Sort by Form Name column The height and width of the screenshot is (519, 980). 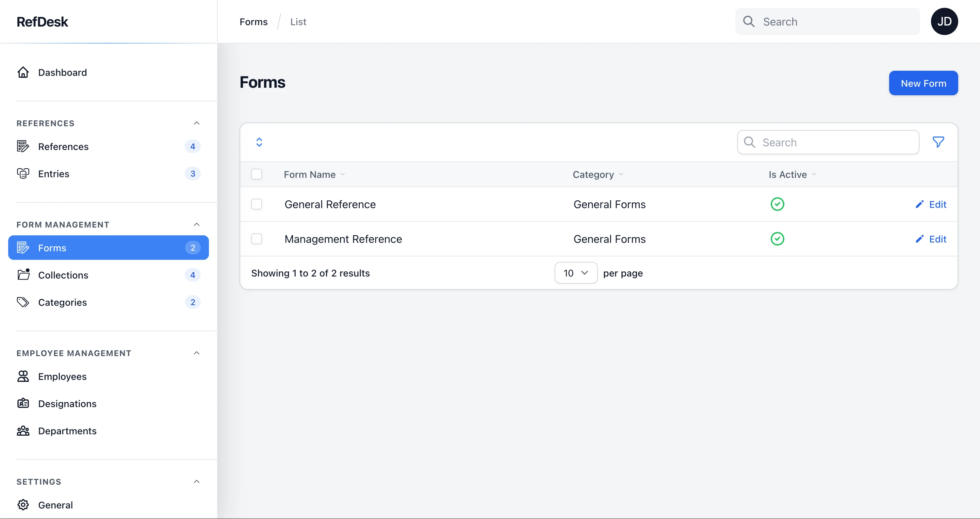click(x=314, y=174)
